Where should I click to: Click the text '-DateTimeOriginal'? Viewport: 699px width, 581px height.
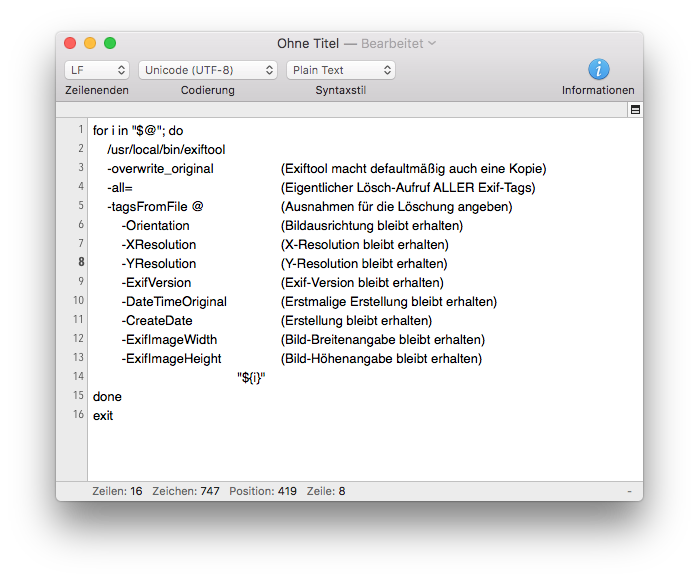(x=174, y=301)
